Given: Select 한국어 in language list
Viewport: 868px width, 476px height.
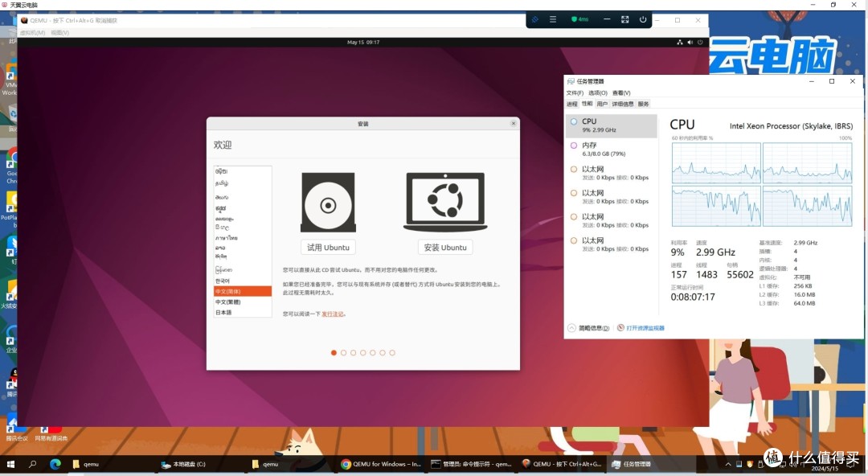Looking at the screenshot, I should pos(243,281).
